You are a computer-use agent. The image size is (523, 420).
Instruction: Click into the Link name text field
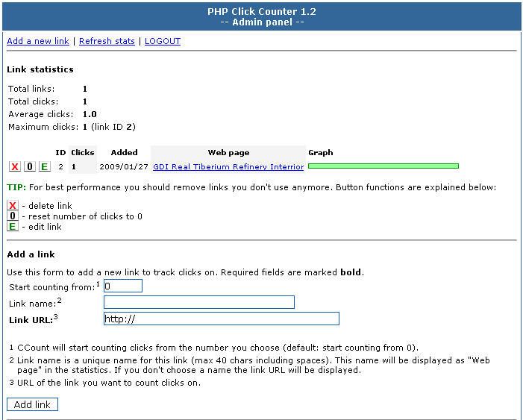(x=198, y=302)
